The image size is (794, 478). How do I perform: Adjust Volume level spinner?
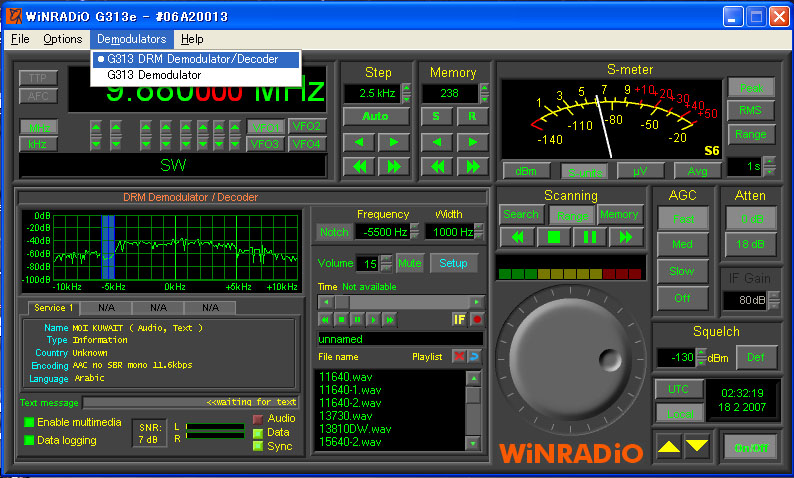[x=386, y=263]
